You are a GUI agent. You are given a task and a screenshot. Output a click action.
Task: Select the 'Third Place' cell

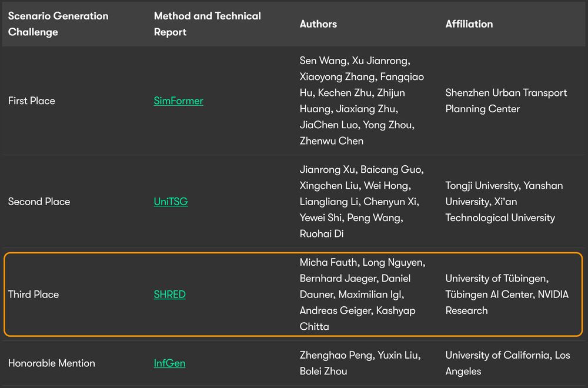(34, 295)
